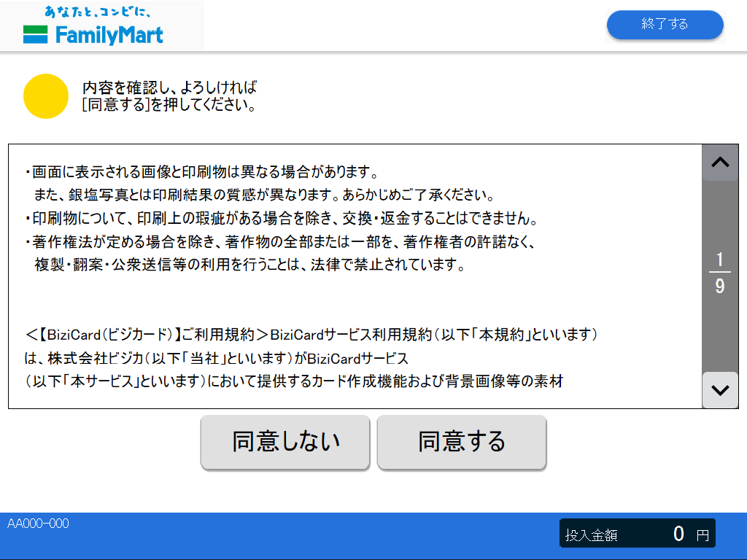Image resolution: width=747 pixels, height=560 pixels.
Task: Click the upward scroll chevron
Action: 719,162
